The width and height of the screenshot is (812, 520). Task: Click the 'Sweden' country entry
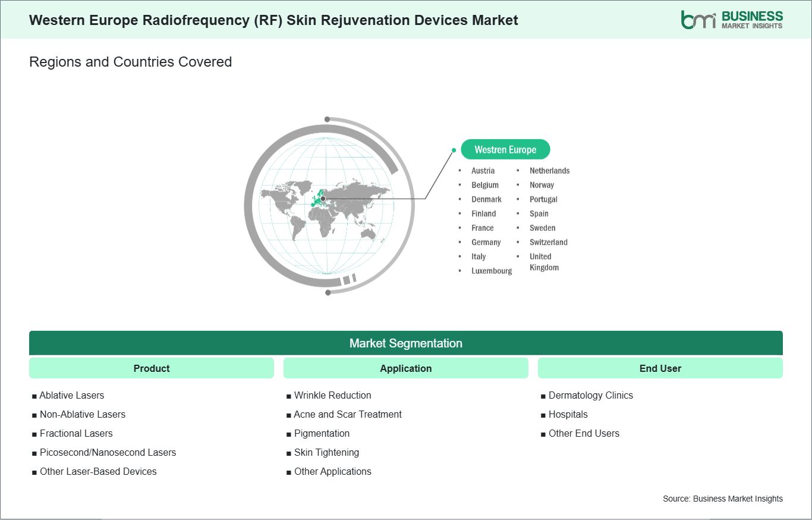coord(542,228)
